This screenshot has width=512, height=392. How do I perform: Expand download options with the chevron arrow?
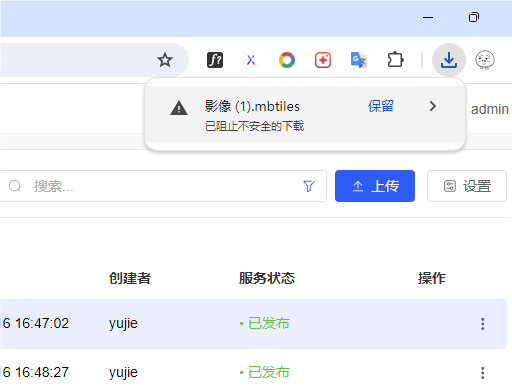coord(433,106)
